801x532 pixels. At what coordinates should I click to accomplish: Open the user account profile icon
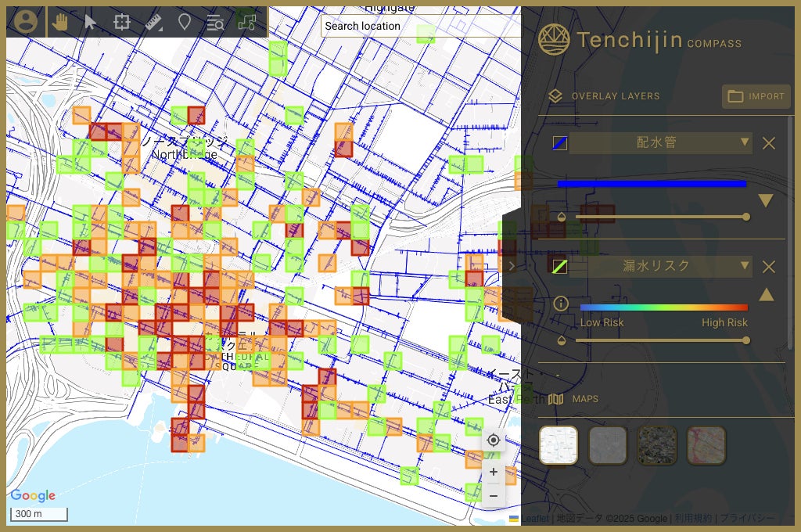[26, 22]
